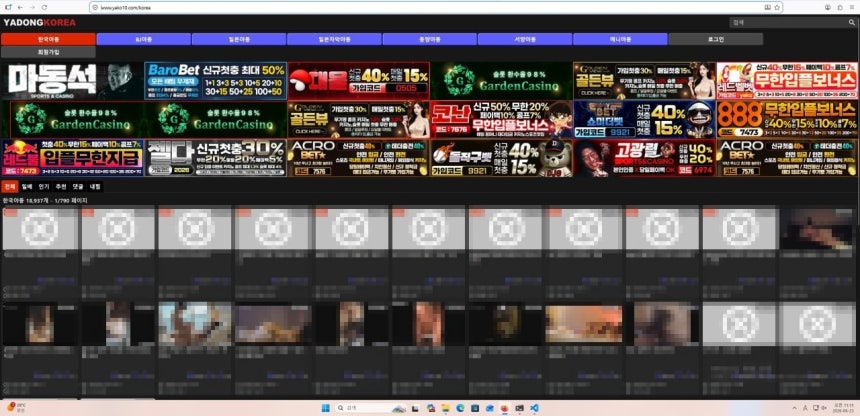Image resolution: width=860 pixels, height=416 pixels.
Task: Click the 젤다 신규첫충 30% banner
Action: 216,158
